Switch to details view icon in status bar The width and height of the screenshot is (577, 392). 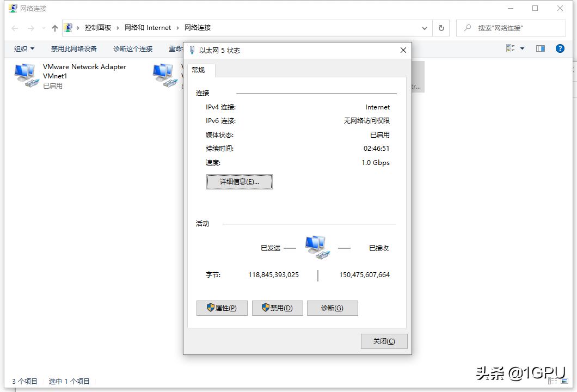(553, 381)
